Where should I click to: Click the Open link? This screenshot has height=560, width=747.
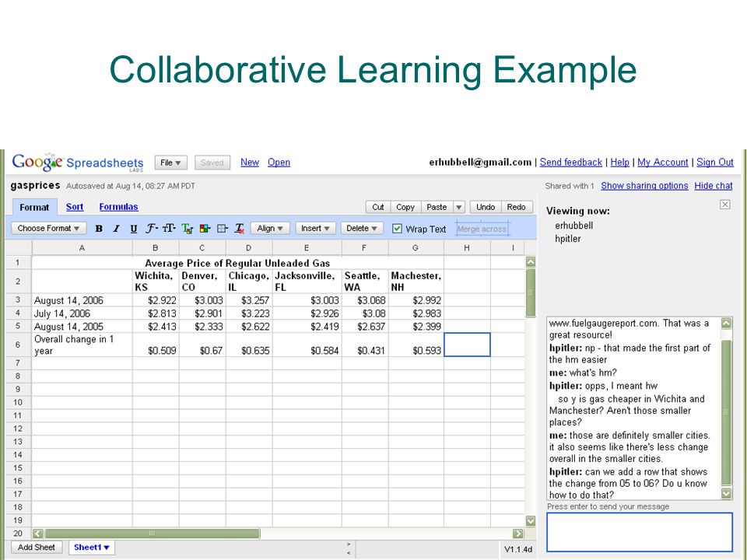click(279, 163)
